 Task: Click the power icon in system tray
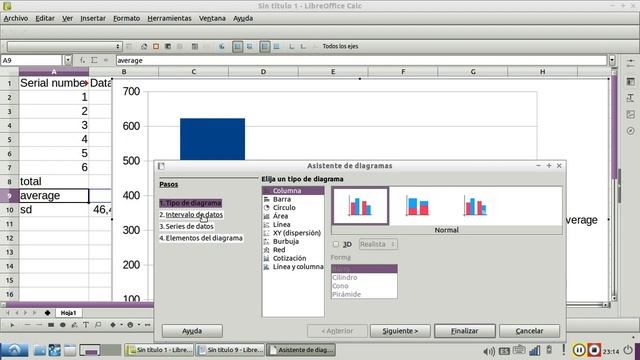628,350
